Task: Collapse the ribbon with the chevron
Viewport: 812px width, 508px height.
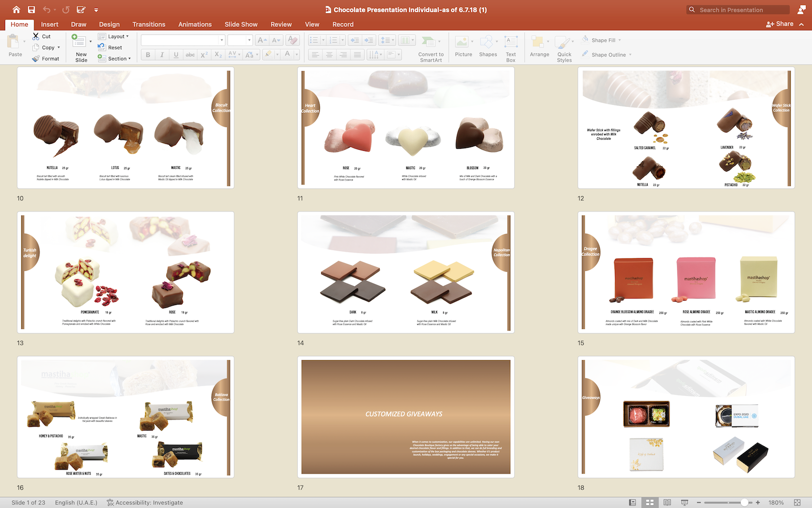Action: click(801, 24)
